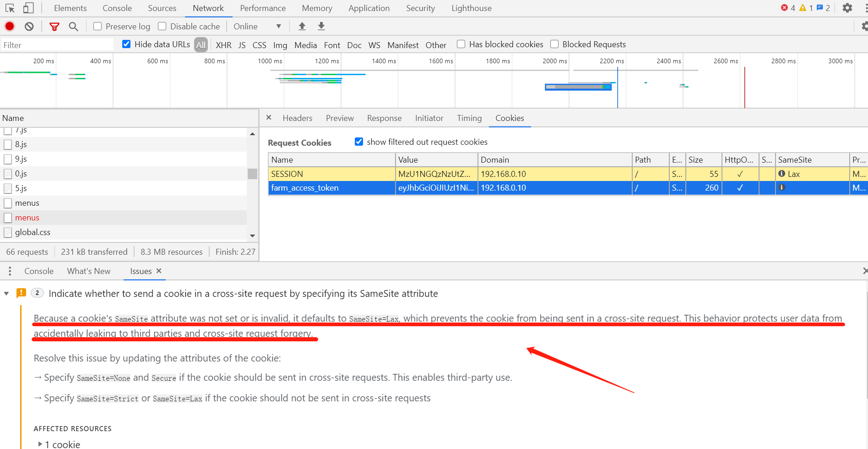Select the XHR request filter
Screen dimensions: 868x449
pos(223,44)
